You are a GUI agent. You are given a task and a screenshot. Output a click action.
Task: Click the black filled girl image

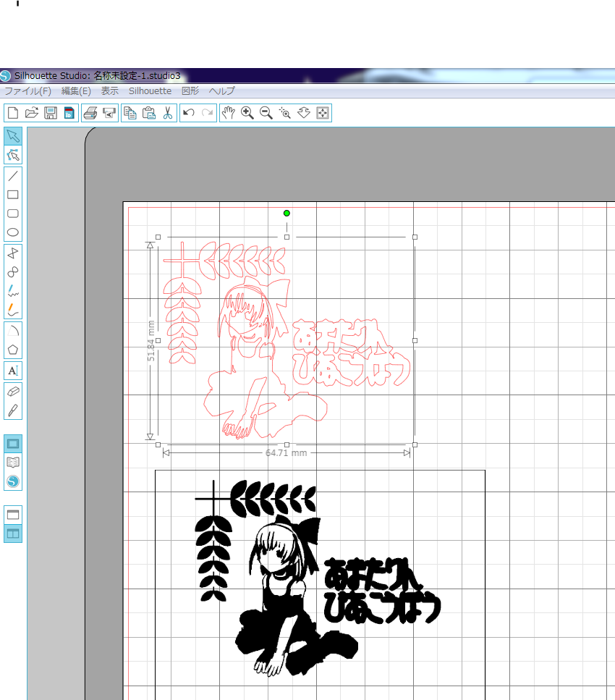click(x=297, y=596)
